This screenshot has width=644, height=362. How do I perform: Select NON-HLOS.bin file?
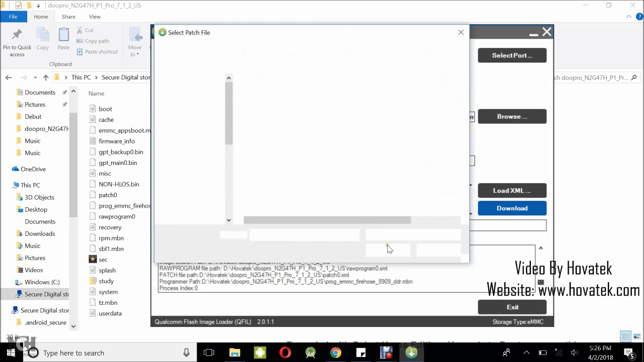point(119,184)
